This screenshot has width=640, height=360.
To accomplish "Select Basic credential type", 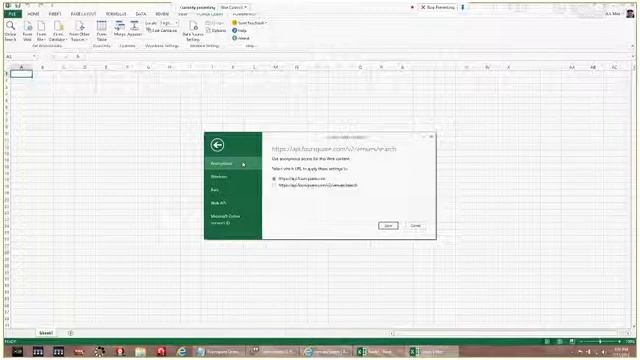I will coord(233,190).
